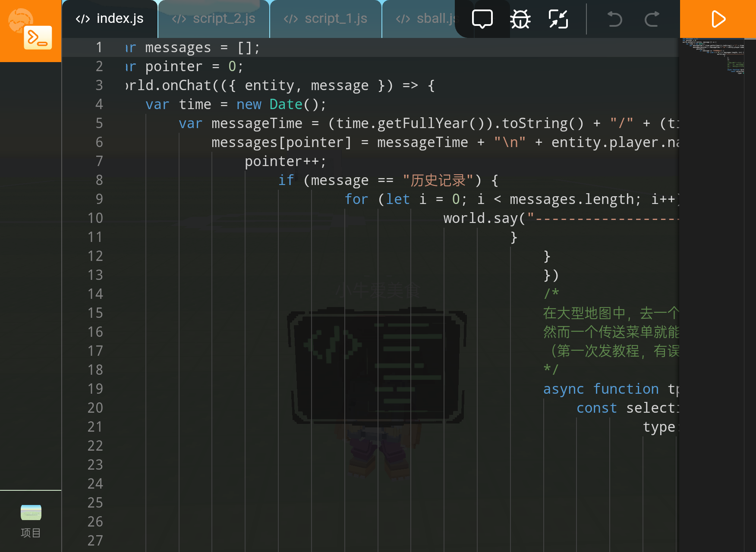Click the code minimap preview

tap(713, 56)
